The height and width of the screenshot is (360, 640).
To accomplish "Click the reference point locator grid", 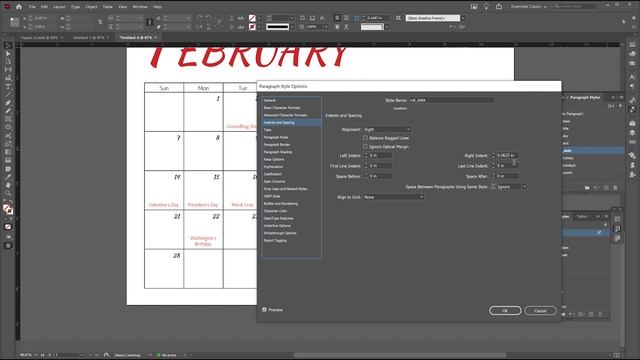I will [x=14, y=22].
